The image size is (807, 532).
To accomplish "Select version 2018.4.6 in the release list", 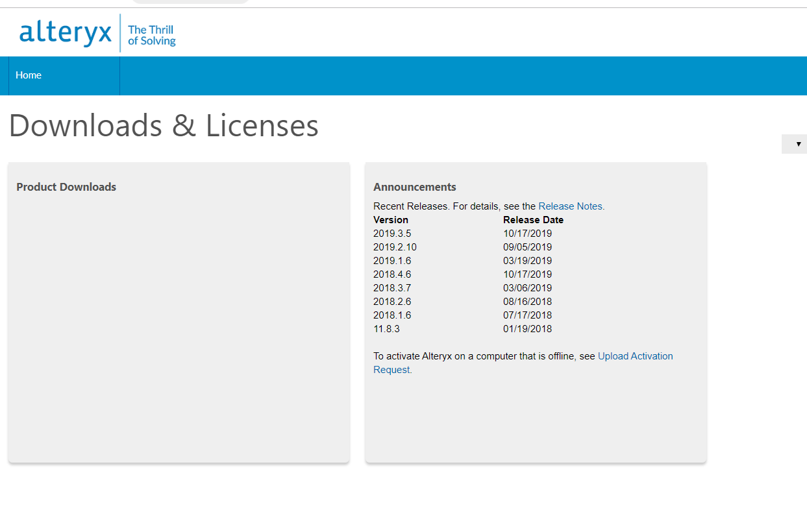I will [392, 274].
